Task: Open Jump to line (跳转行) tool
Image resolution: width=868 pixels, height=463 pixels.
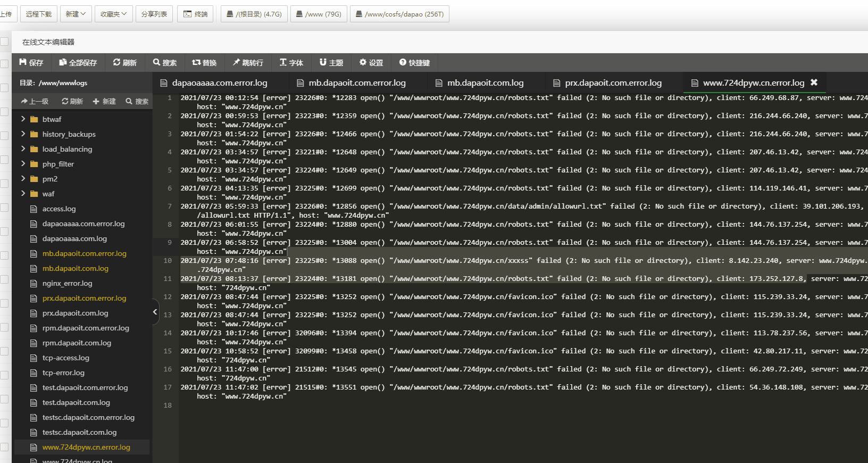Action: tap(236, 62)
